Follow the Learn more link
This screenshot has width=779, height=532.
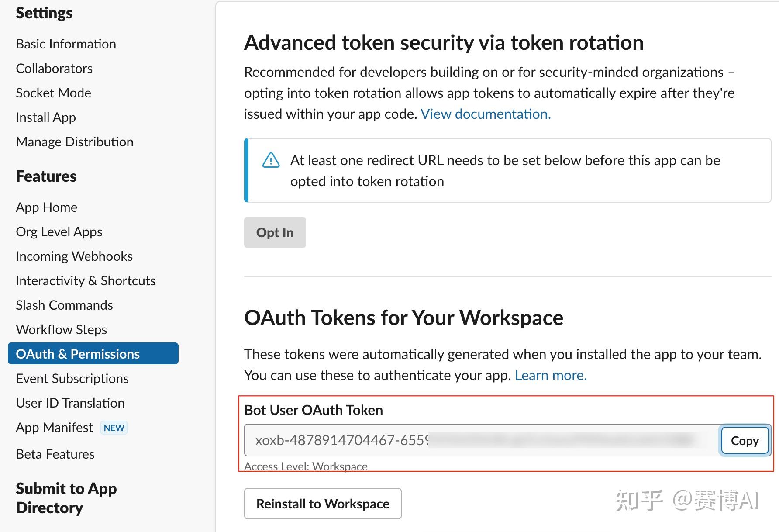[551, 375]
